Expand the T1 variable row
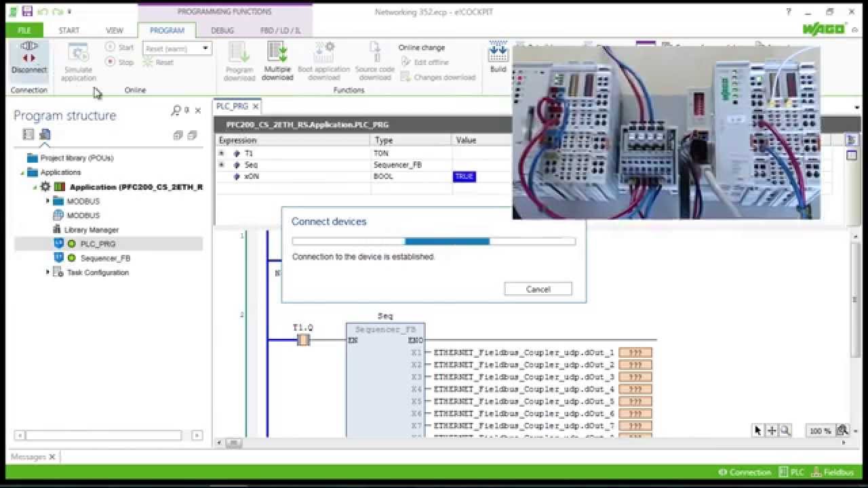This screenshot has width=868, height=488. [x=221, y=153]
